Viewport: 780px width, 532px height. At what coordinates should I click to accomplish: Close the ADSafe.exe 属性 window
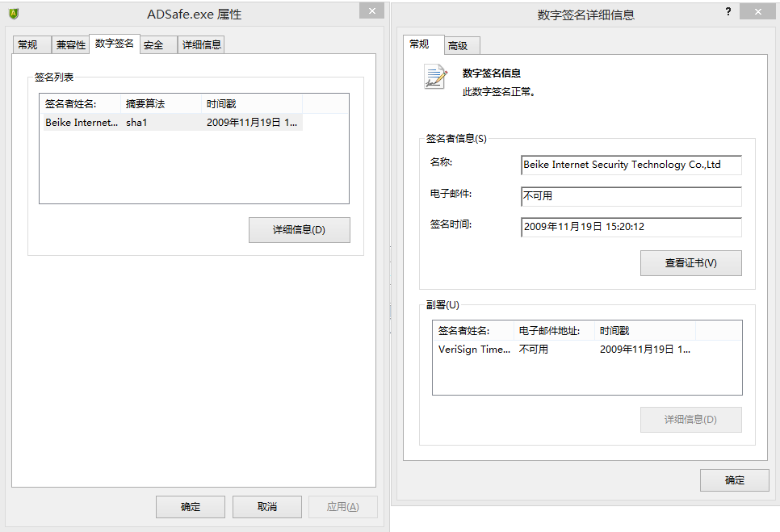point(371,11)
